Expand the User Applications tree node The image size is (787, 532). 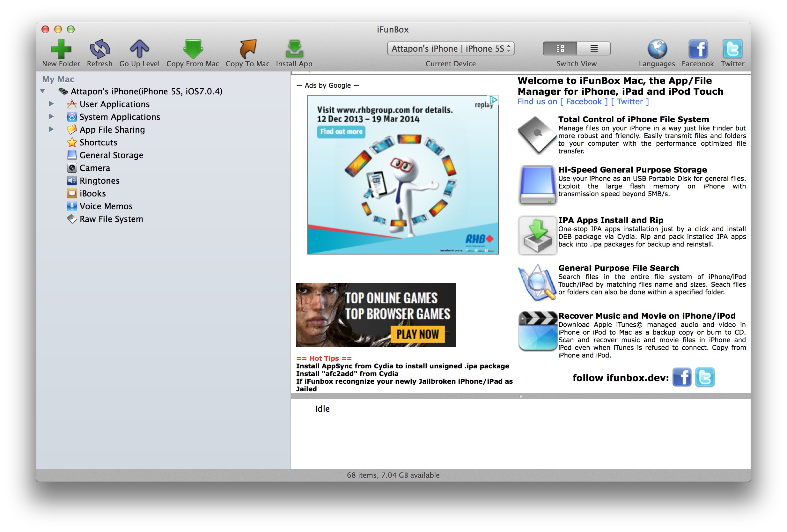tap(51, 104)
